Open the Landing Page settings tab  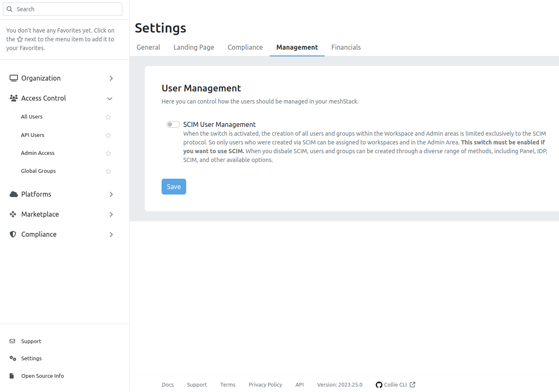coord(194,47)
